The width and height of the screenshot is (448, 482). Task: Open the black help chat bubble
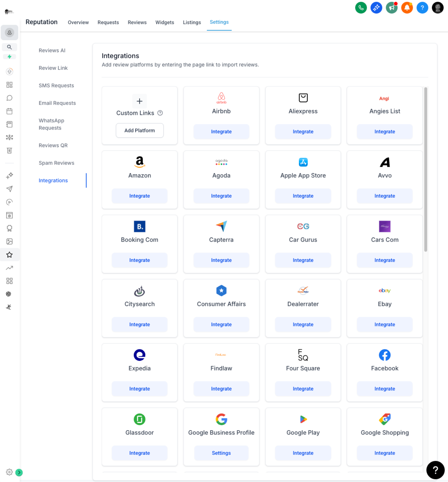coord(435,470)
